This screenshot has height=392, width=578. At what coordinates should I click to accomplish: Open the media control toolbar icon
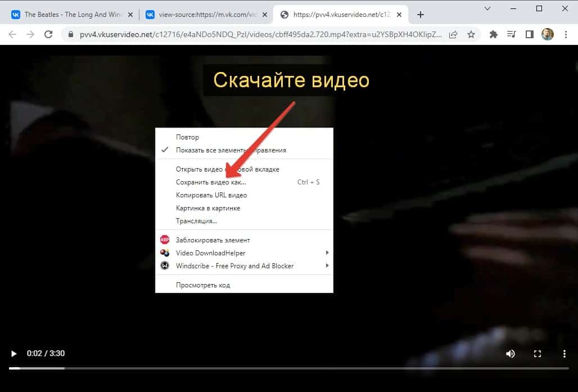point(511,34)
